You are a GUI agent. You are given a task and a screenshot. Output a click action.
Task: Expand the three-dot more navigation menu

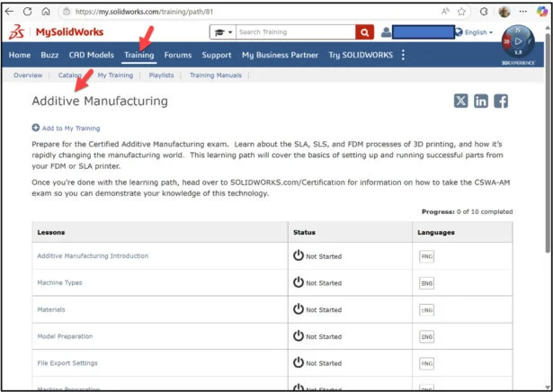tap(403, 55)
